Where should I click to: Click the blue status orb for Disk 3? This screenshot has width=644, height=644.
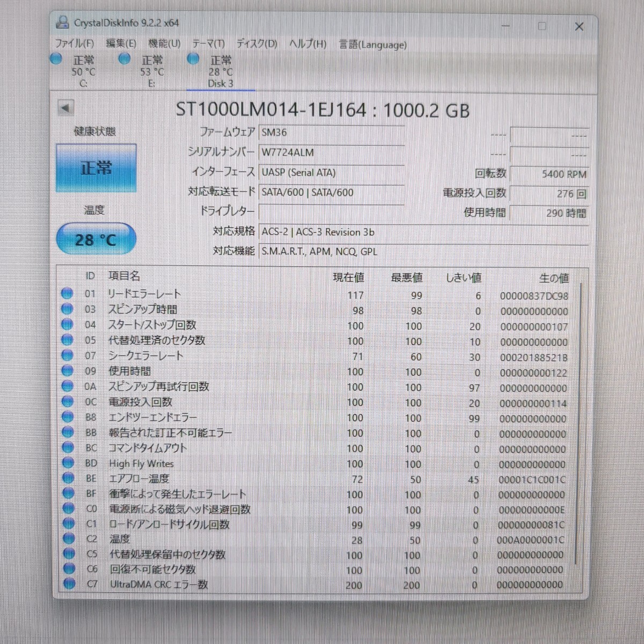193,59
